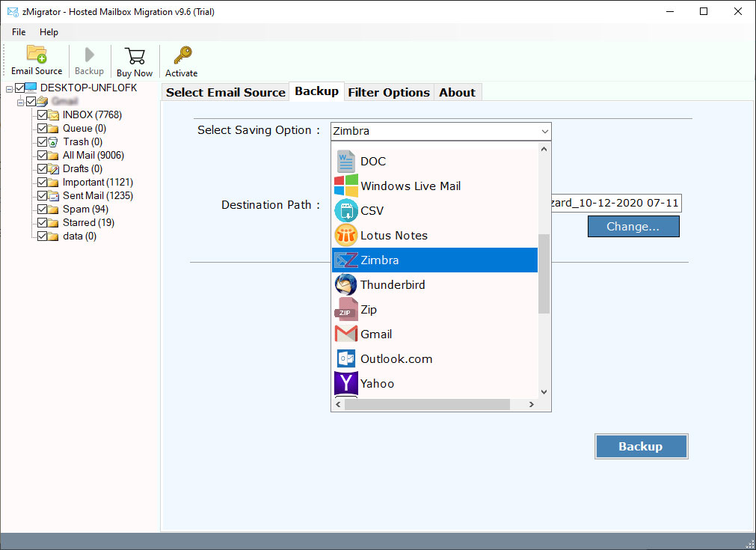Screen dimensions: 756x550
Task: Select the Windows Live Mail logo icon
Action: [x=345, y=186]
